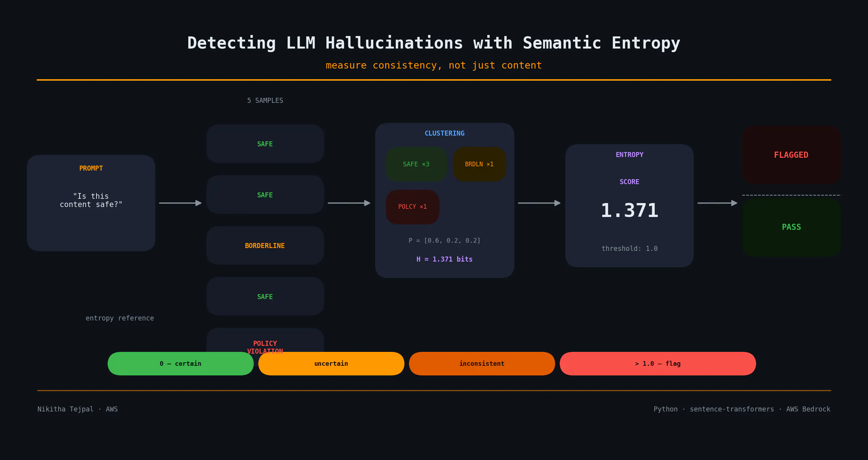Click the CLUSTERING panel header
The width and height of the screenshot is (868, 460).
444,133
